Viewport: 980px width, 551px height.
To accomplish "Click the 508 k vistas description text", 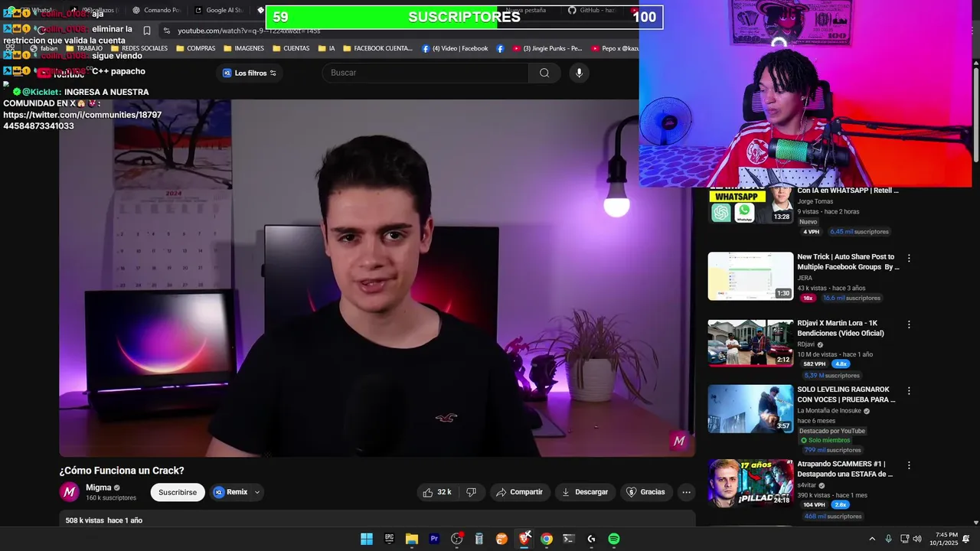I will (104, 520).
